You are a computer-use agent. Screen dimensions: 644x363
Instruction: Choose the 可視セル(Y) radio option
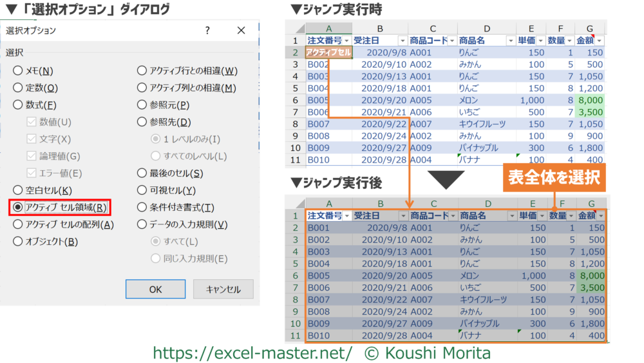point(142,190)
